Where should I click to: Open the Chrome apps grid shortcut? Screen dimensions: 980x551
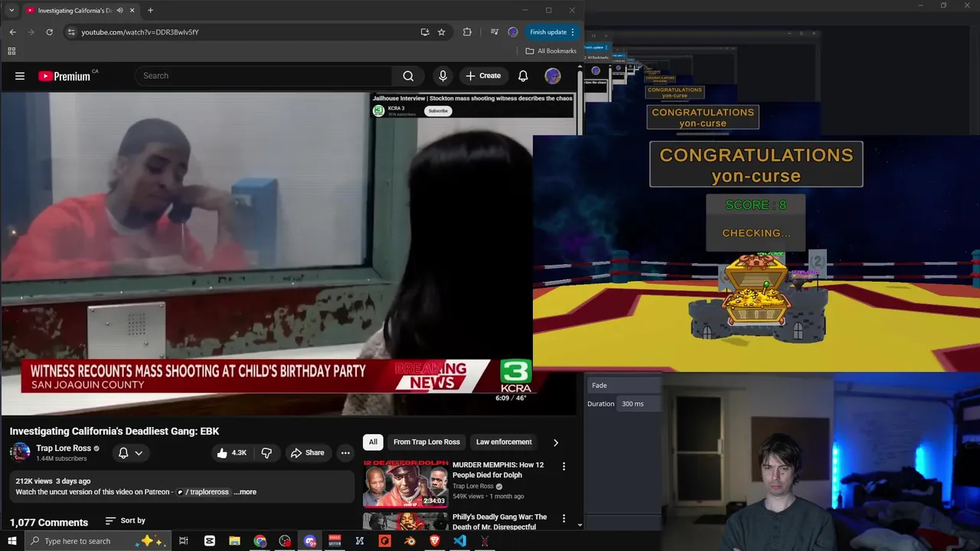(11, 51)
